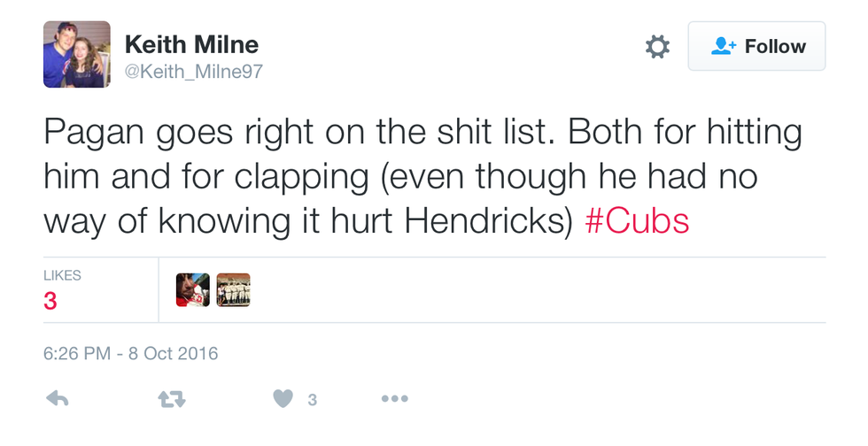Click the like count beside the heart
Viewport: 868px width, 446px height.
click(x=312, y=401)
